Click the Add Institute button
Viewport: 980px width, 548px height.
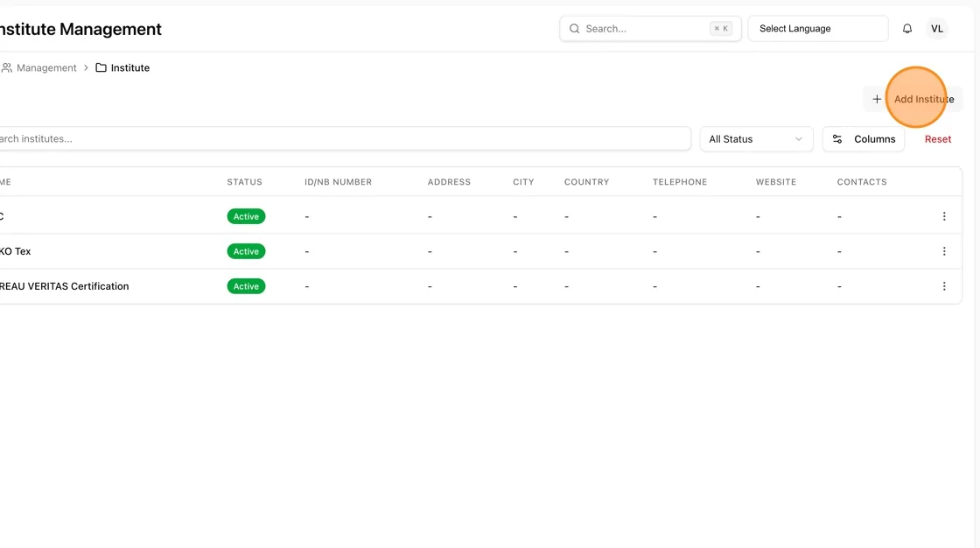point(913,99)
